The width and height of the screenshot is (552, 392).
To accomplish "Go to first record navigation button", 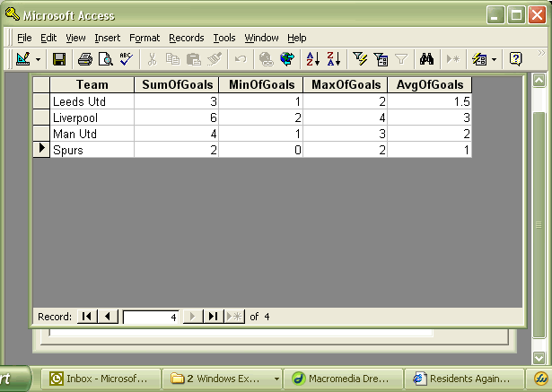I will [x=87, y=317].
